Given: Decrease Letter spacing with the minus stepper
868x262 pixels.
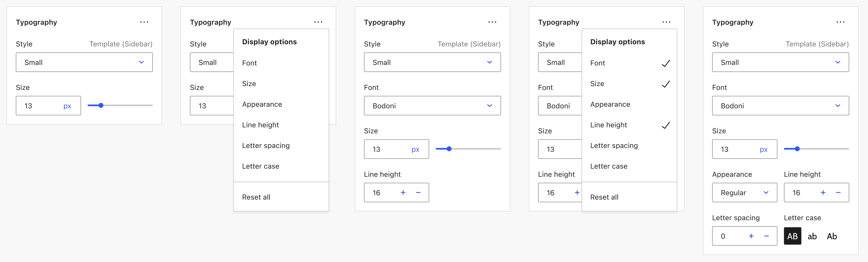Looking at the screenshot, I should tap(766, 236).
